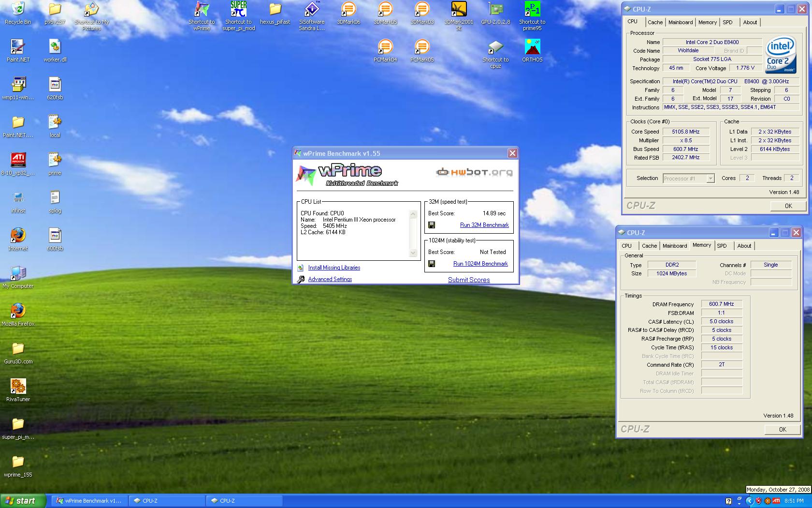The width and height of the screenshot is (812, 508).
Task: Click Run 1024M Benchmark link
Action: pyautogui.click(x=480, y=264)
